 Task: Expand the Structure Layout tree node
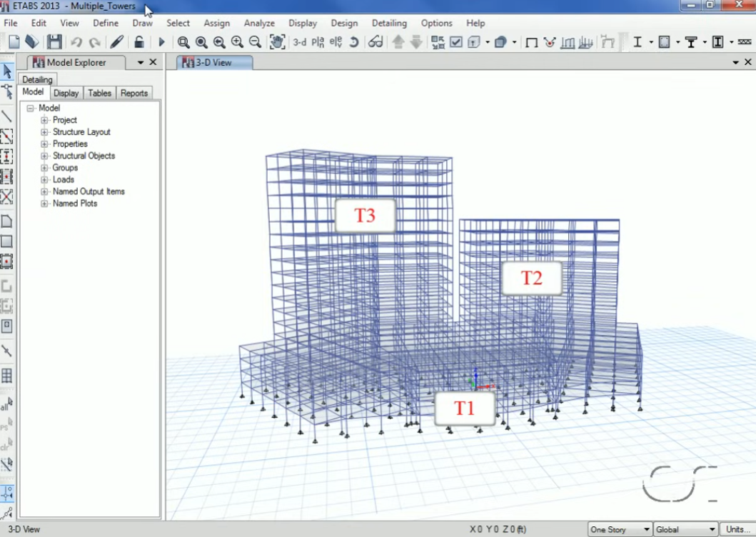click(x=44, y=132)
